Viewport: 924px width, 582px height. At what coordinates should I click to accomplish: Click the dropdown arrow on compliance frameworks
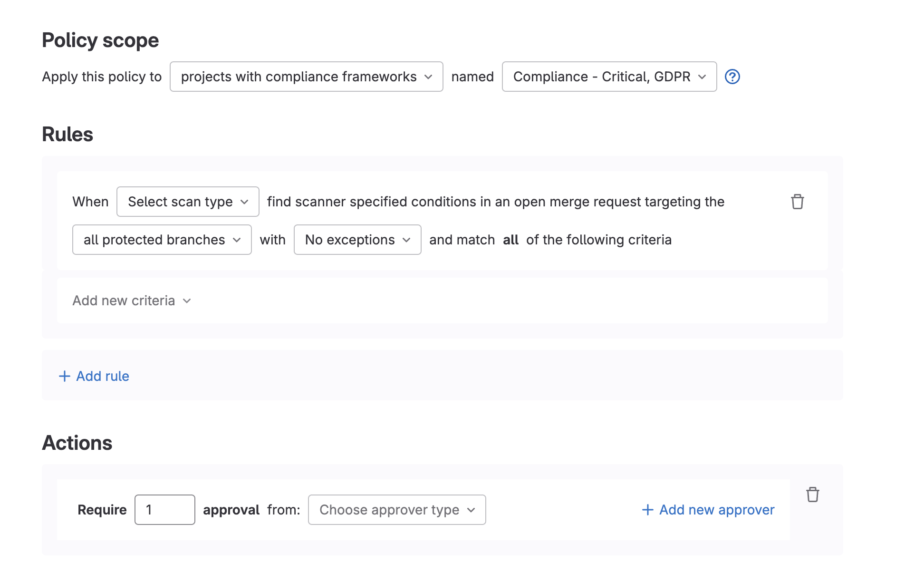(x=430, y=77)
